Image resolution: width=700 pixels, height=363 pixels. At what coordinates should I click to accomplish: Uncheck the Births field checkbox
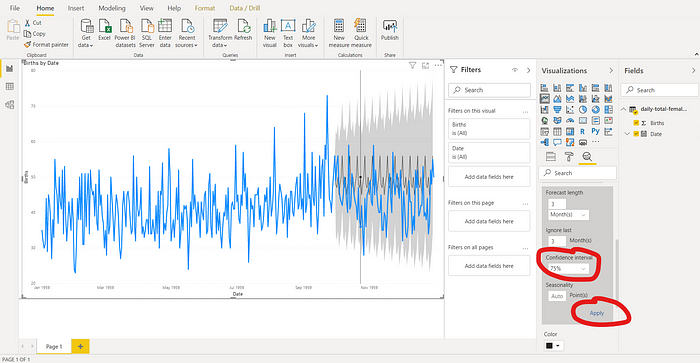pos(636,123)
